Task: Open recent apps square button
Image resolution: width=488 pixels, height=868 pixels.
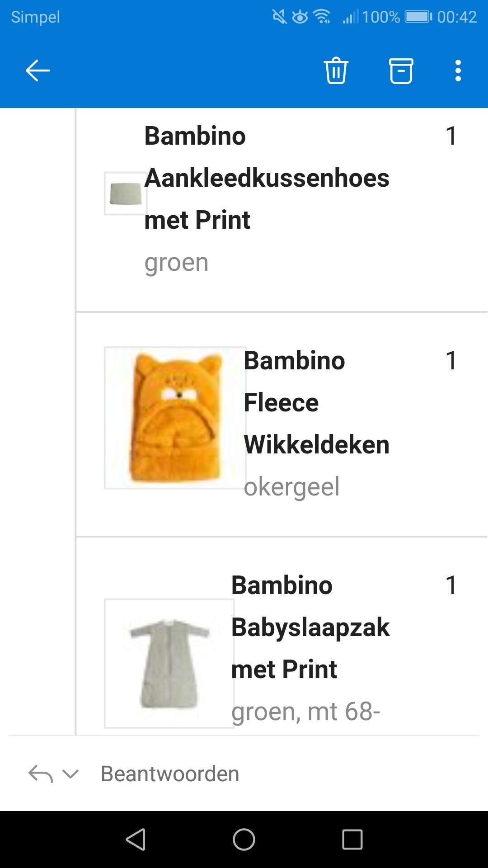Action: point(352,840)
